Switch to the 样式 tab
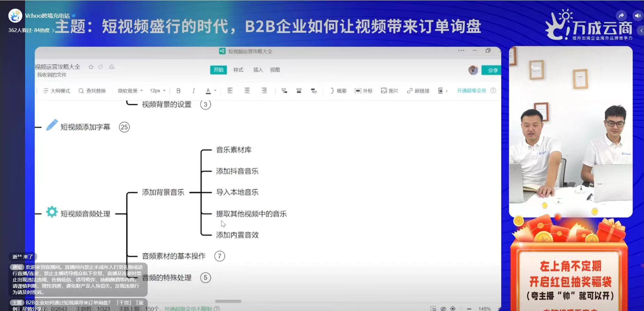Viewport: 644px width, 311px height. 238,70
